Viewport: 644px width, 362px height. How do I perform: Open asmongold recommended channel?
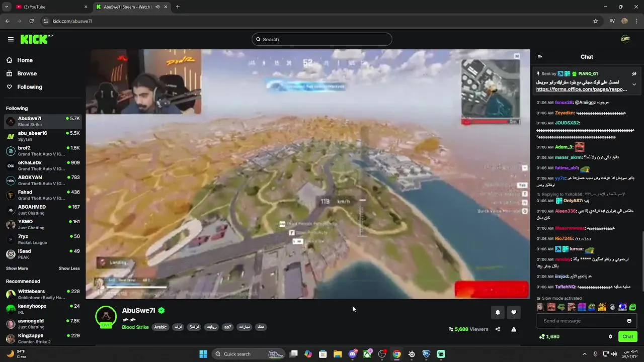tap(43, 324)
